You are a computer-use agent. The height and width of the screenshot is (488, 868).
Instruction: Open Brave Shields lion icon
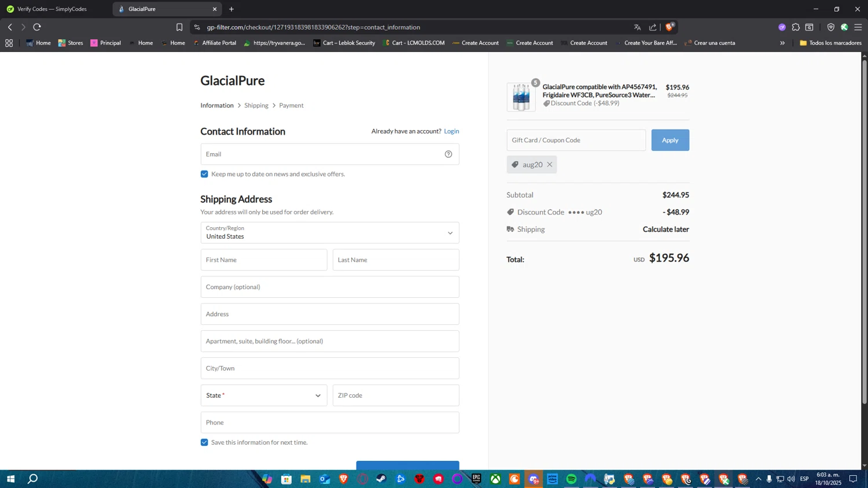(x=670, y=27)
